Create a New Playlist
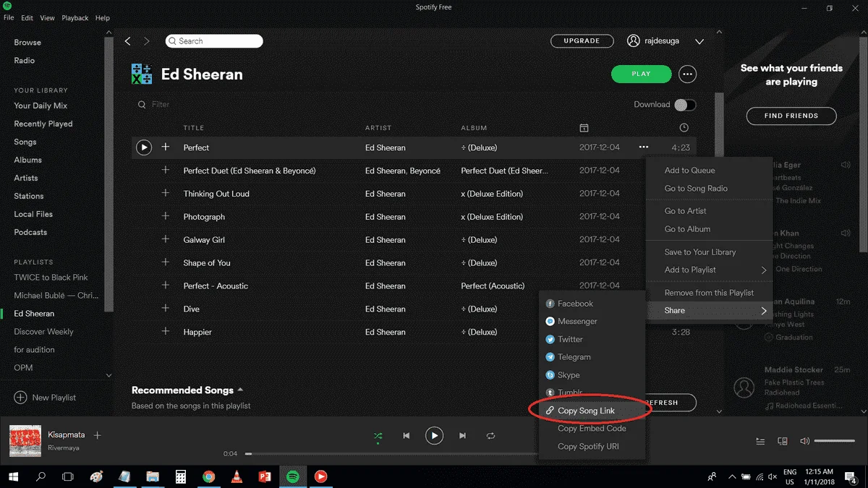 click(x=45, y=398)
